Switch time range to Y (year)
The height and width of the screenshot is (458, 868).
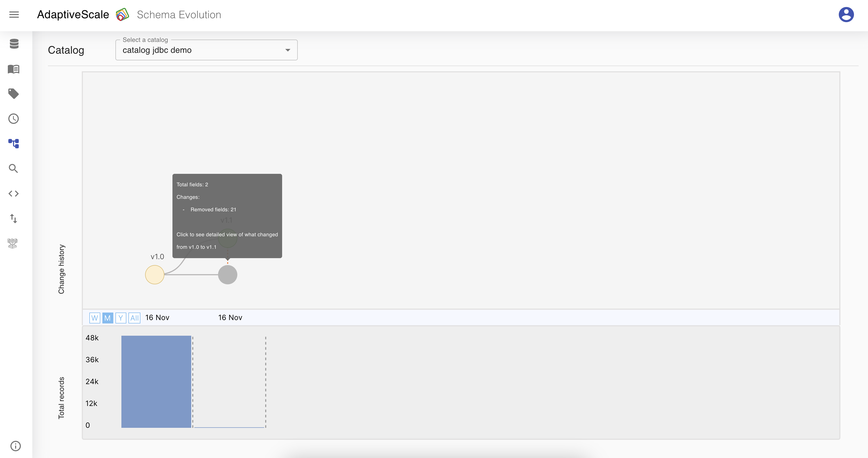[x=121, y=318]
